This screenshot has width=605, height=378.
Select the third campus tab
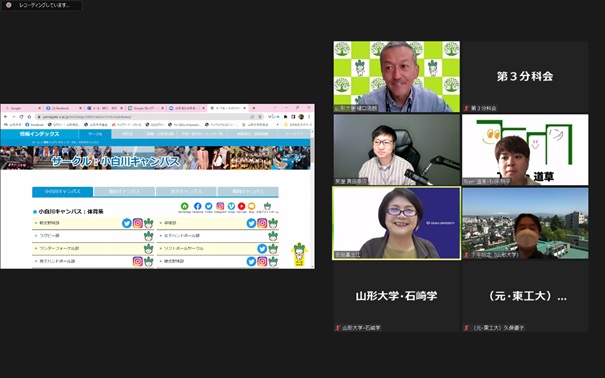tap(186, 191)
